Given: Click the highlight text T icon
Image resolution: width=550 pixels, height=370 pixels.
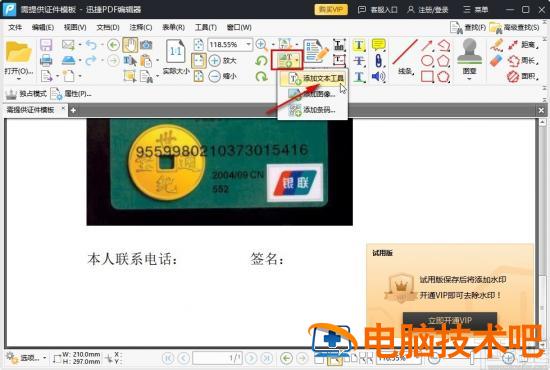Looking at the screenshot, I should (x=359, y=45).
